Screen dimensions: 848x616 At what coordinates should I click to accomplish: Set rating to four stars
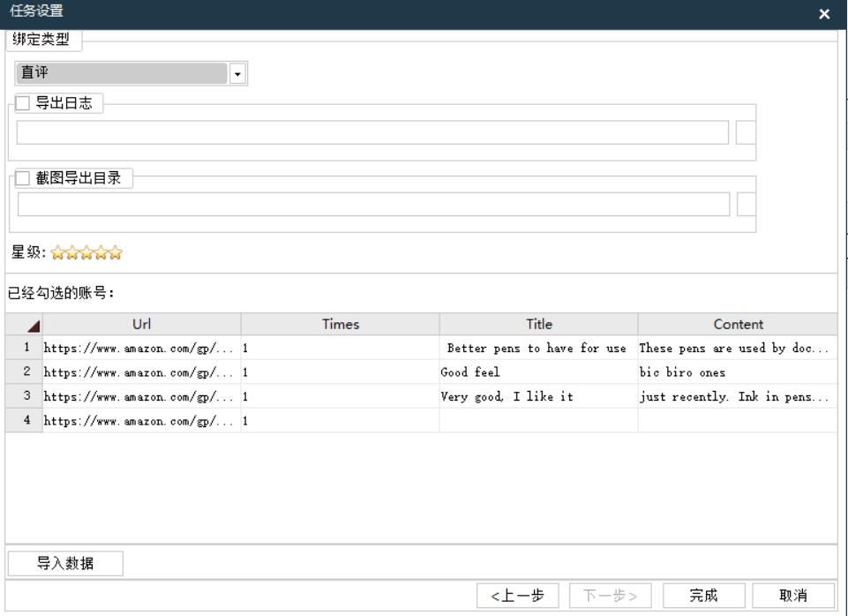pyautogui.click(x=101, y=252)
